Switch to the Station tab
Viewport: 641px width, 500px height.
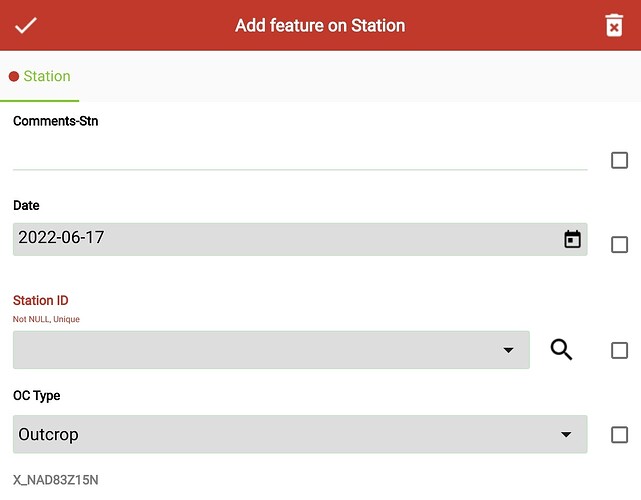pyautogui.click(x=40, y=76)
